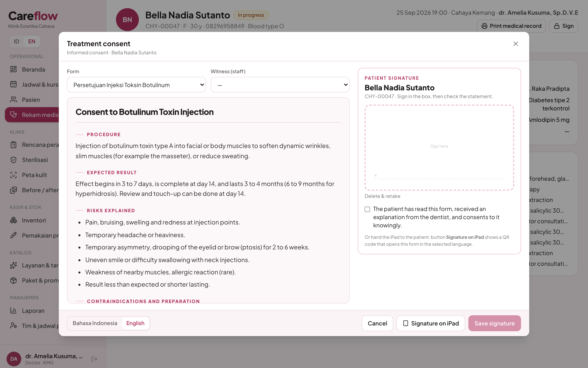
Task: Open Signature on iPad
Action: [431, 323]
